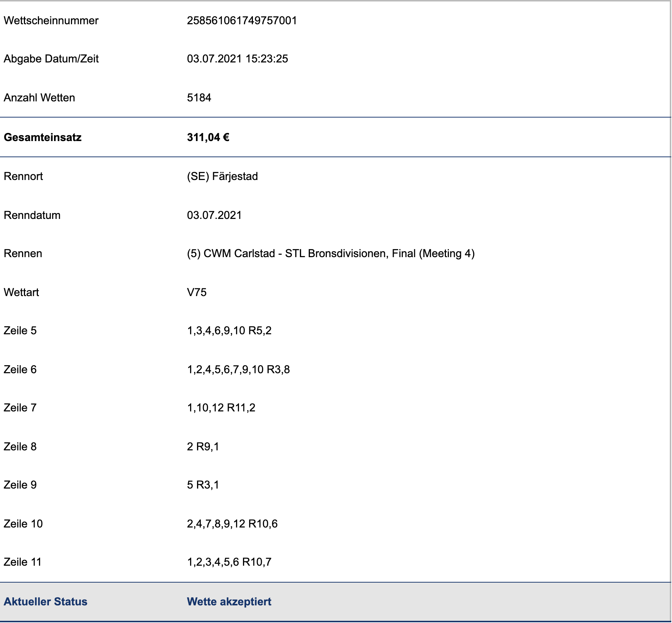Click the Zeile 7 label
Screen dimensions: 672x623
click(20, 408)
